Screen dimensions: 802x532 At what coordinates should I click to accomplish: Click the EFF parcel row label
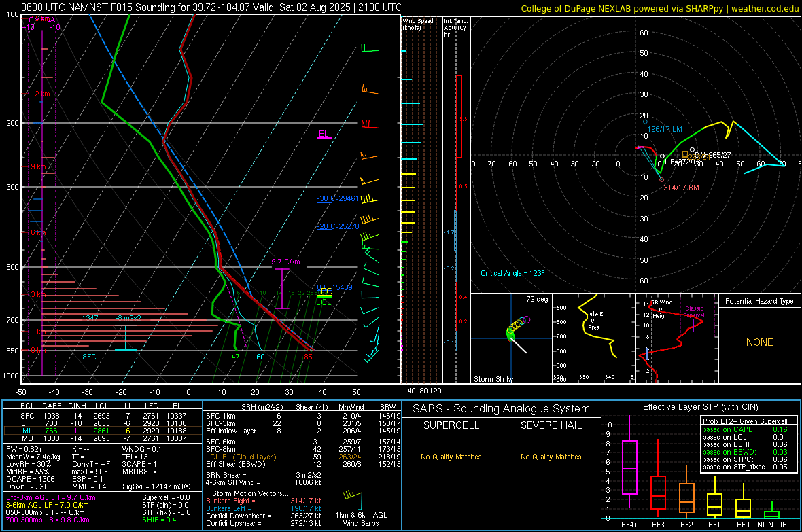[x=27, y=423]
